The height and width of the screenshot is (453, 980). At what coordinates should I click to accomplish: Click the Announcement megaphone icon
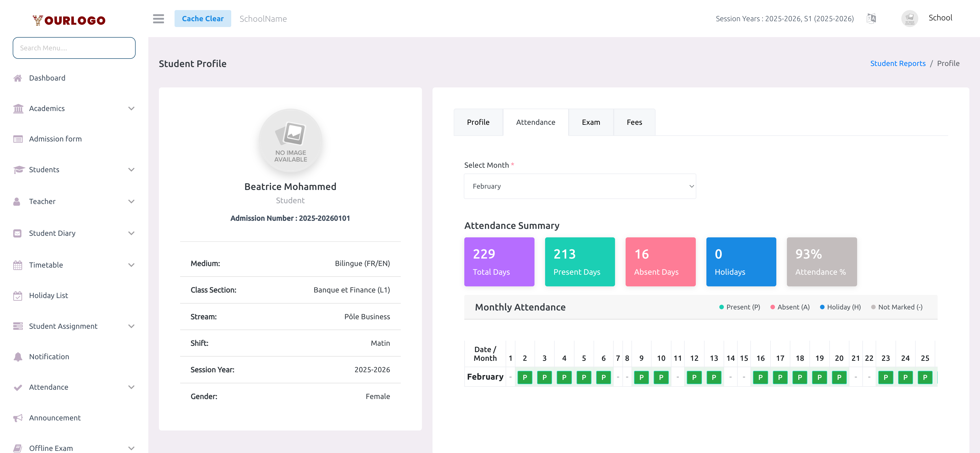17,418
